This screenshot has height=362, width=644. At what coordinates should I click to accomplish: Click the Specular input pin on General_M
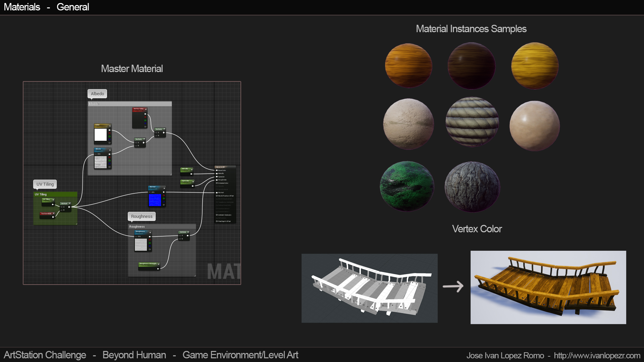[217, 177]
